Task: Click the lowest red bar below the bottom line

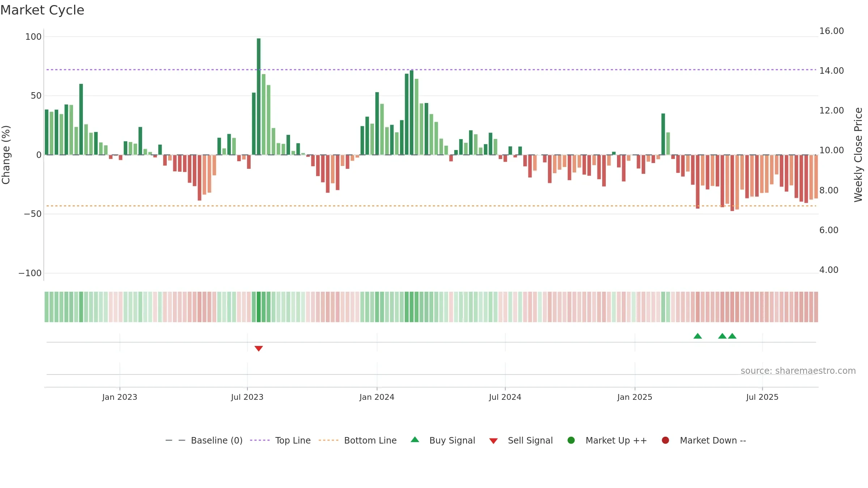Action: click(x=732, y=183)
